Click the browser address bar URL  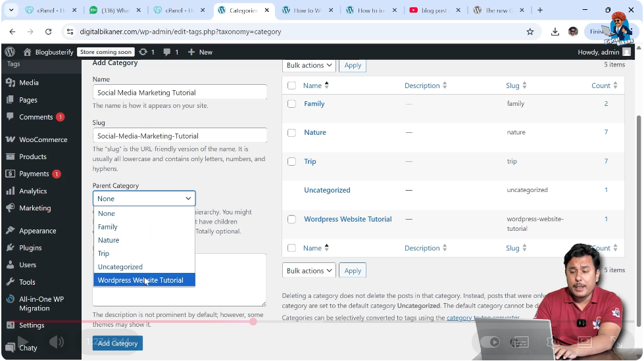point(180,32)
